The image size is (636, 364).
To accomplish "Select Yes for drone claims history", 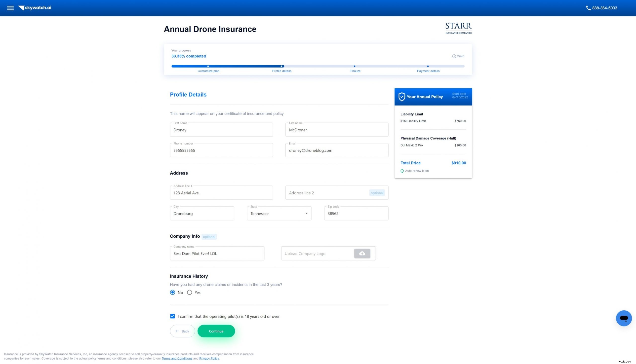I will click(189, 292).
